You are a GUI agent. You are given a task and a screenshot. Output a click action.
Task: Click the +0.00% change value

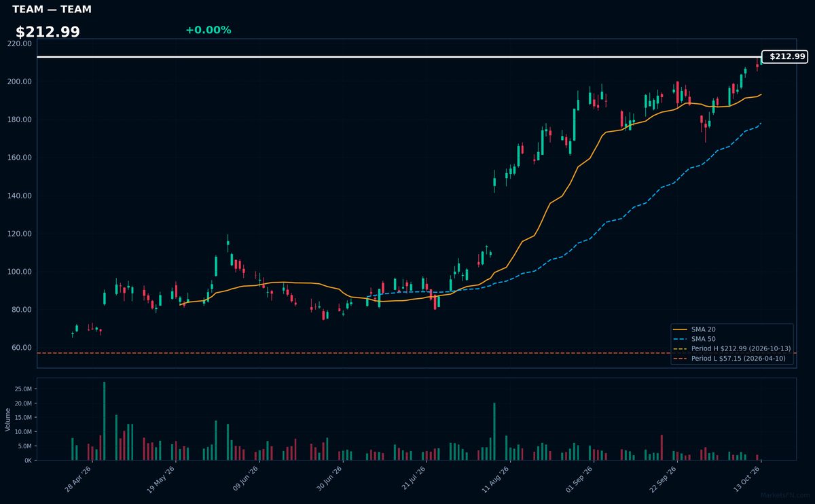click(208, 30)
